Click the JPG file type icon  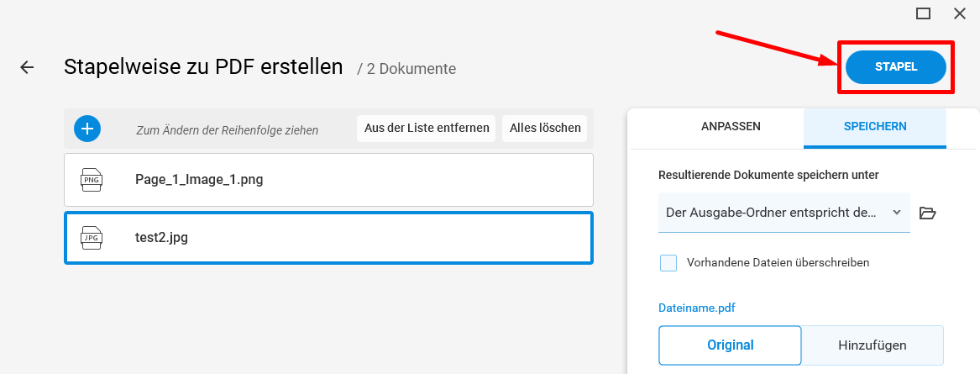pyautogui.click(x=92, y=238)
